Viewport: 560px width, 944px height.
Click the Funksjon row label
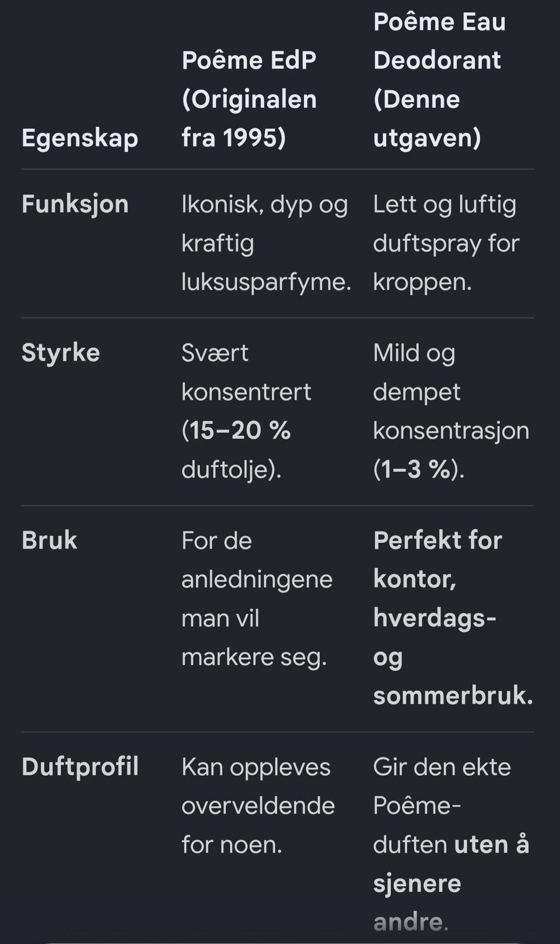(x=75, y=204)
